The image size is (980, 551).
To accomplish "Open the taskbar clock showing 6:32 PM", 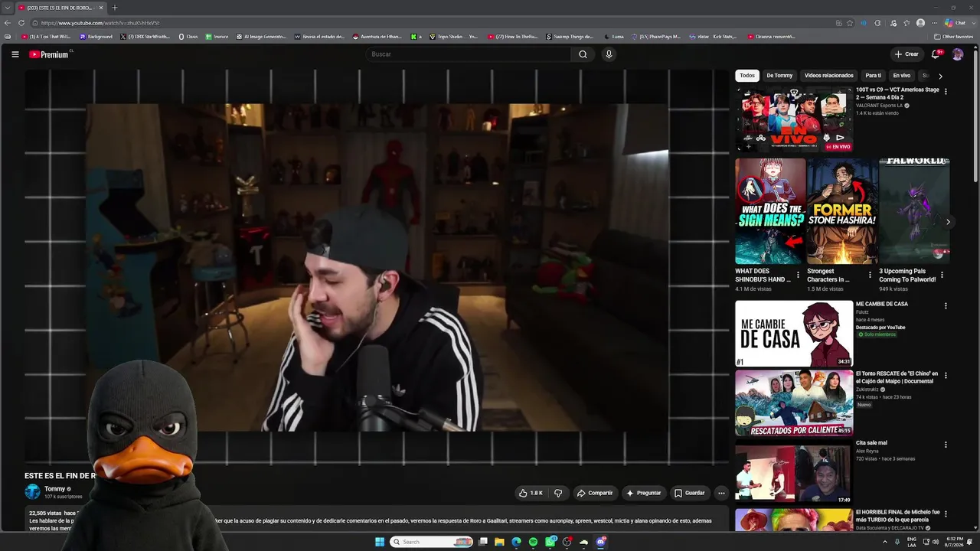I will (x=955, y=542).
